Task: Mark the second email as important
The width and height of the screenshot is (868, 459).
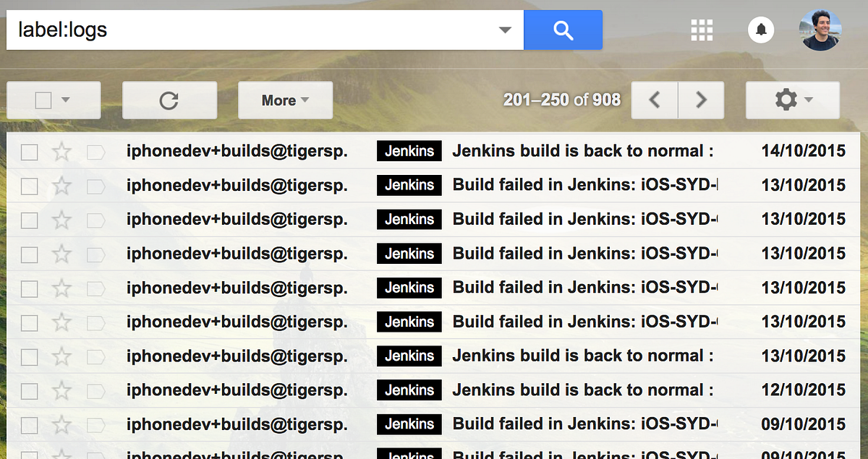Action: pyautogui.click(x=95, y=185)
